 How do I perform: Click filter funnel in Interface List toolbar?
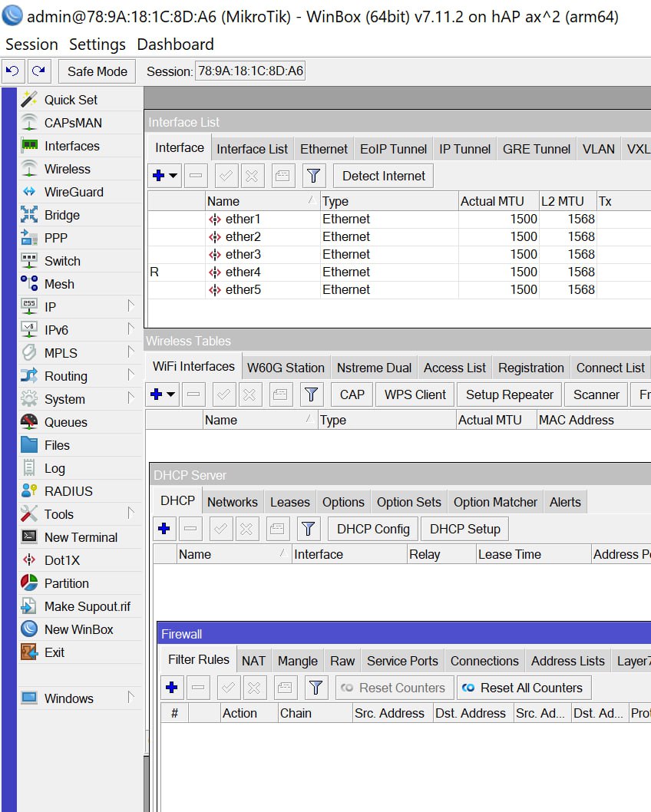coord(313,176)
